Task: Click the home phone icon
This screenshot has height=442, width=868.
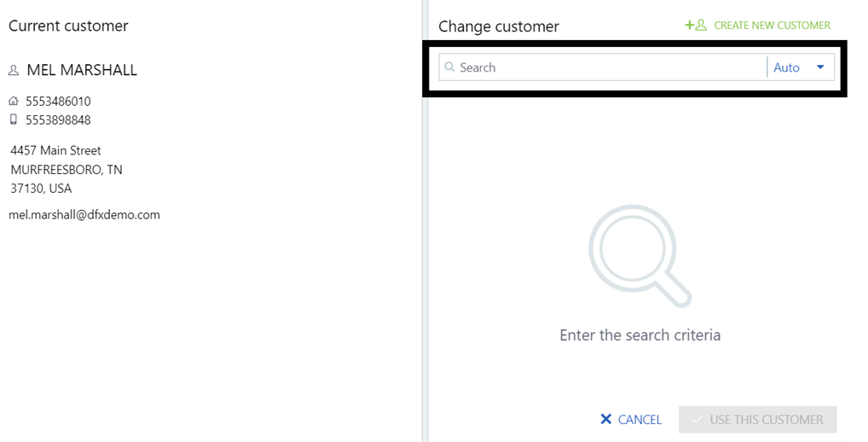Action: 14,102
